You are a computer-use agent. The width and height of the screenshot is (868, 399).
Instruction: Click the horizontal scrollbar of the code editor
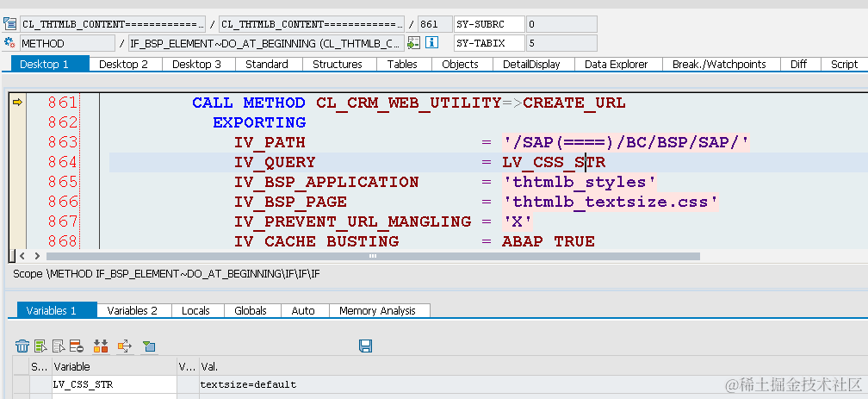(x=373, y=256)
